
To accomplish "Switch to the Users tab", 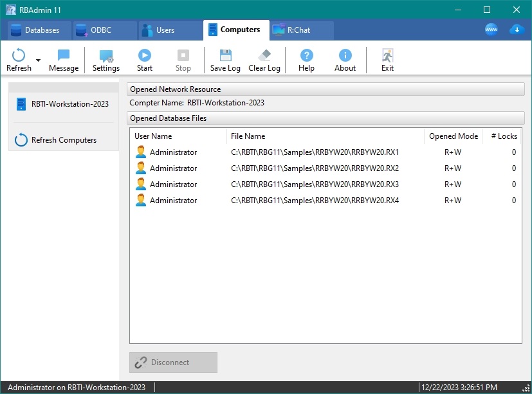I will coord(170,30).
